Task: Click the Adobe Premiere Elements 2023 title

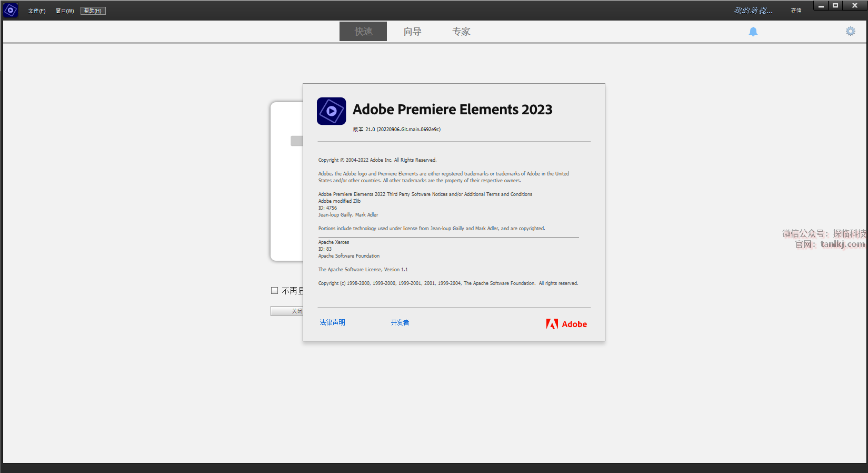Action: click(x=453, y=110)
